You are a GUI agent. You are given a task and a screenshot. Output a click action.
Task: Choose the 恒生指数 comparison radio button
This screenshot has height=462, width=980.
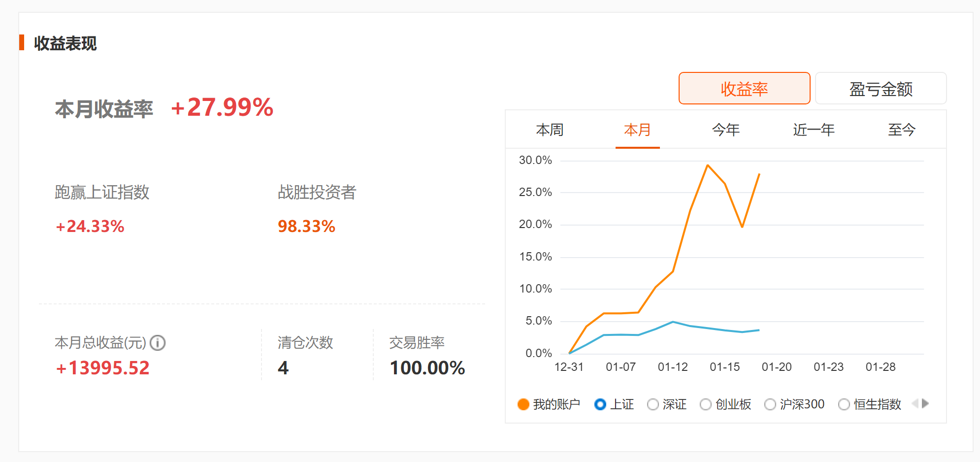[x=844, y=404]
